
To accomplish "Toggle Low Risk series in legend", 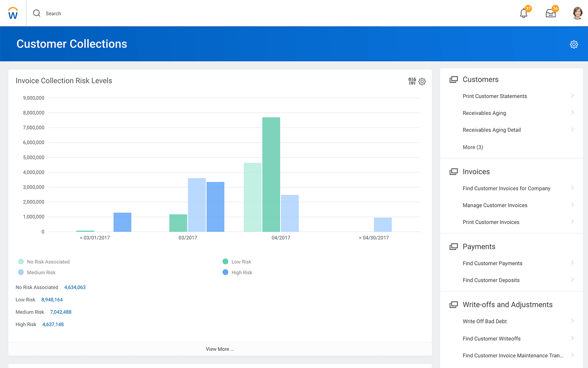I will [241, 262].
